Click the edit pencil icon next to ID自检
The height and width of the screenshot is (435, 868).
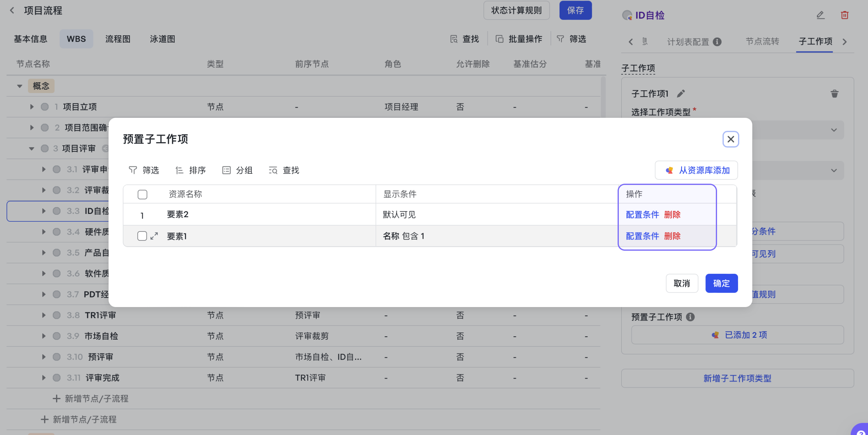click(820, 15)
